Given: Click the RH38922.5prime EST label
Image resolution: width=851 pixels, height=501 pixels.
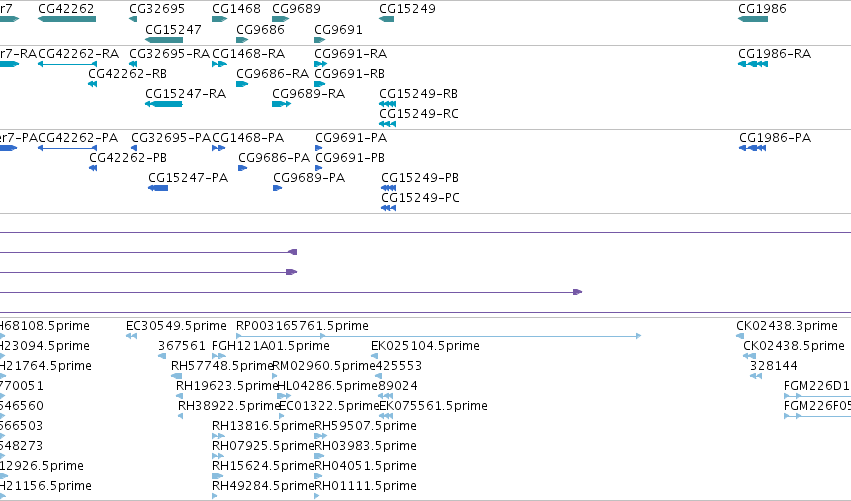Looking at the screenshot, I should click(229, 406).
